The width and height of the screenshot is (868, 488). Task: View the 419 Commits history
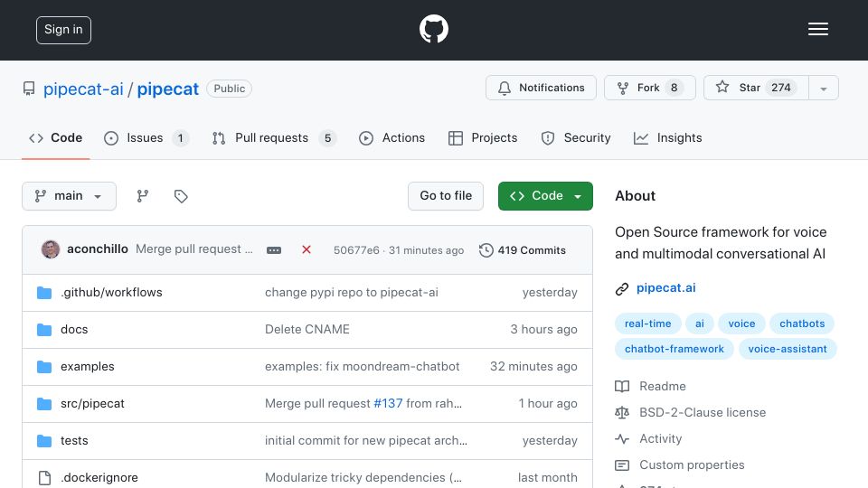(523, 250)
